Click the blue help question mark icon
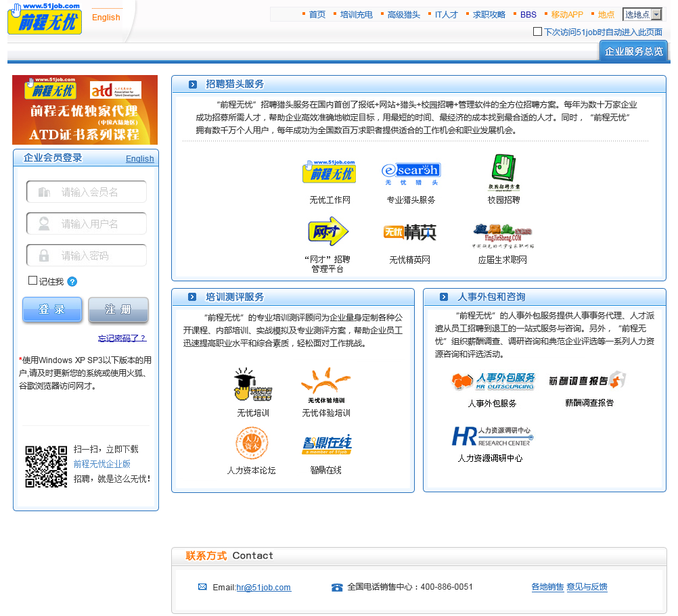Screen dimensions: 678x616 click(72, 282)
